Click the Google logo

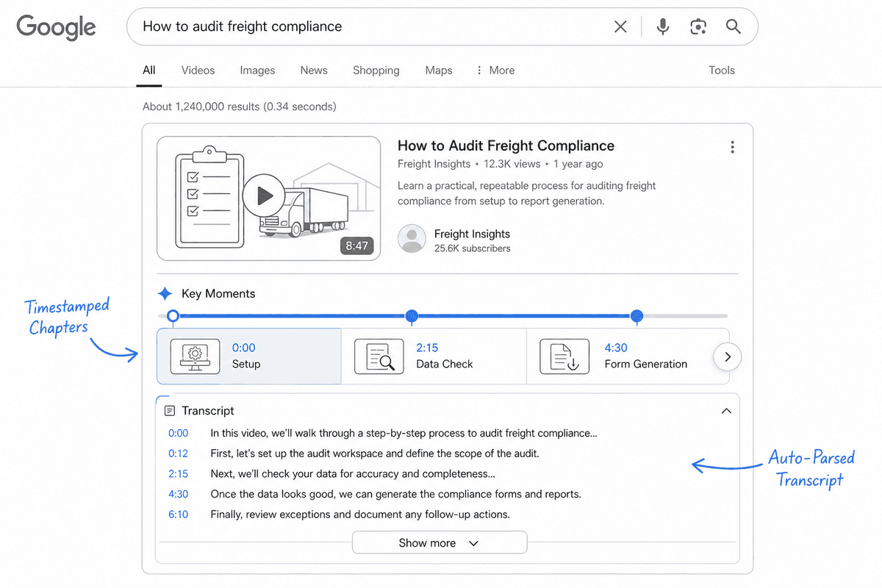point(57,28)
